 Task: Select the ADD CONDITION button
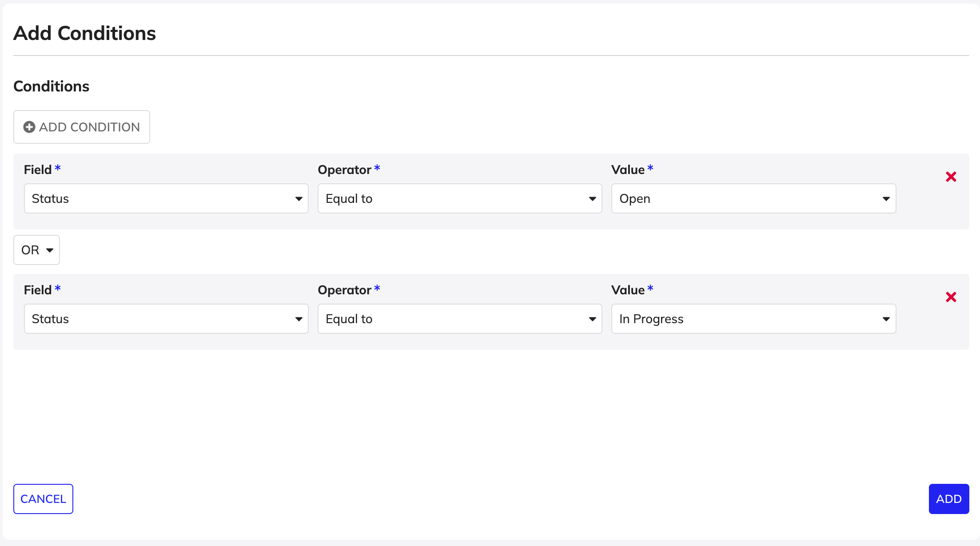pos(81,127)
